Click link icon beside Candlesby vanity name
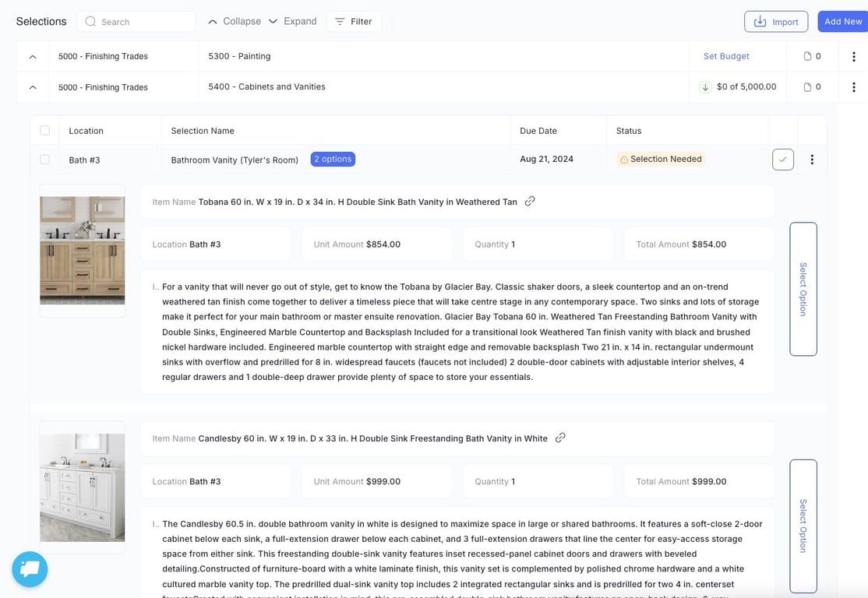 (560, 438)
